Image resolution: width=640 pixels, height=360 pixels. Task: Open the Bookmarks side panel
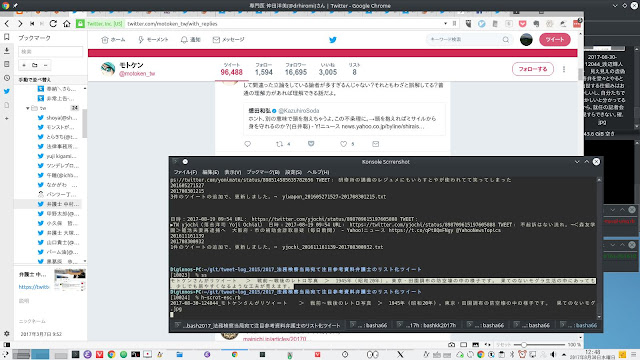[x=7, y=37]
